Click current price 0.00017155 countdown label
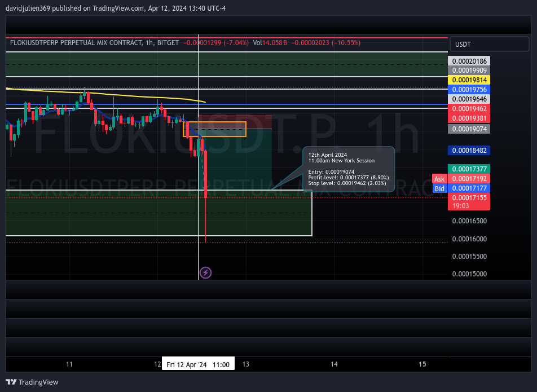The image size is (537, 392). (x=469, y=202)
